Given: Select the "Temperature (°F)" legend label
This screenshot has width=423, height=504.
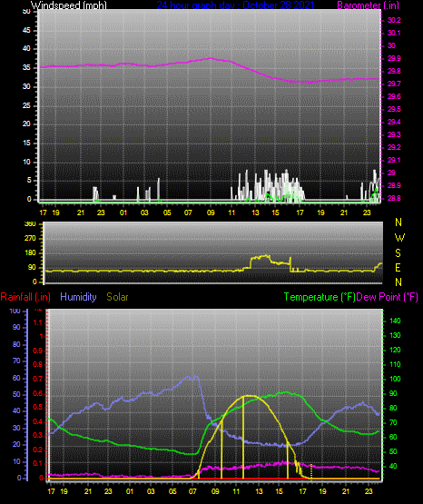Looking at the screenshot, I should pyautogui.click(x=320, y=297).
